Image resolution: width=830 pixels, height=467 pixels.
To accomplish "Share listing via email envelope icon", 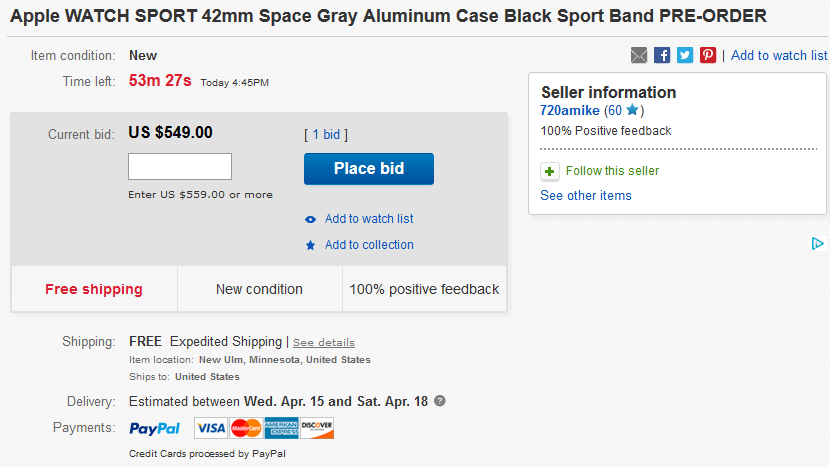I will click(639, 55).
